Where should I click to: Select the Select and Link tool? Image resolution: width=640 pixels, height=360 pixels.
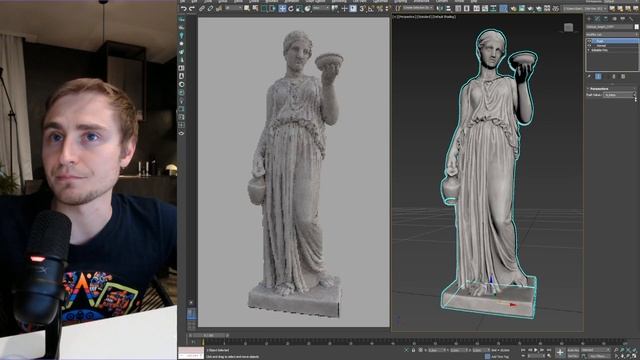coord(202,9)
